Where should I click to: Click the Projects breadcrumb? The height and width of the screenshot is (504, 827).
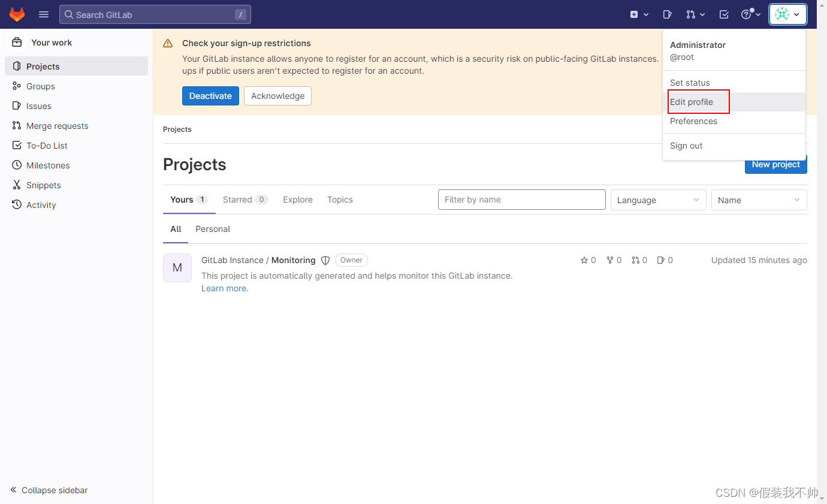pyautogui.click(x=177, y=129)
